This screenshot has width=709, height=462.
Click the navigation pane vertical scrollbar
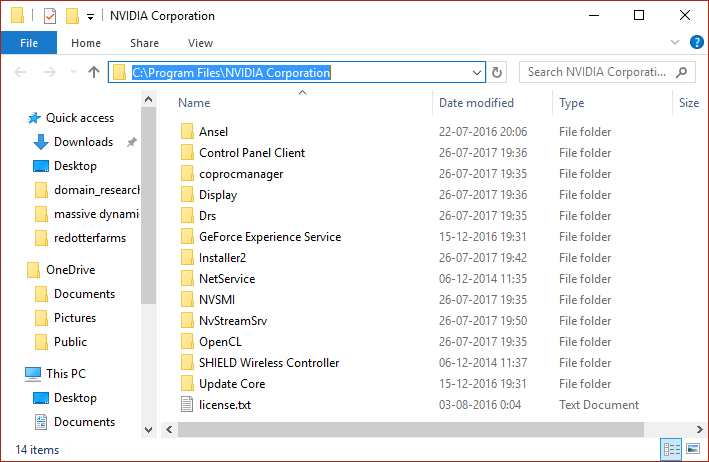tap(149, 250)
